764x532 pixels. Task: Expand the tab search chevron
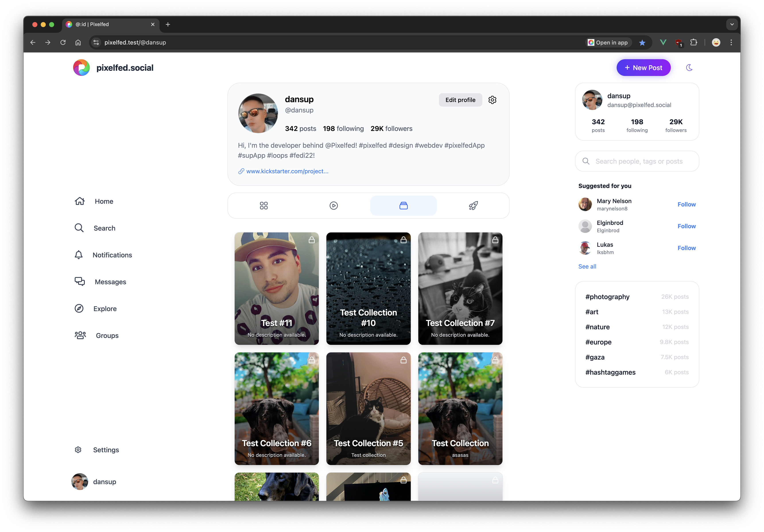(732, 24)
